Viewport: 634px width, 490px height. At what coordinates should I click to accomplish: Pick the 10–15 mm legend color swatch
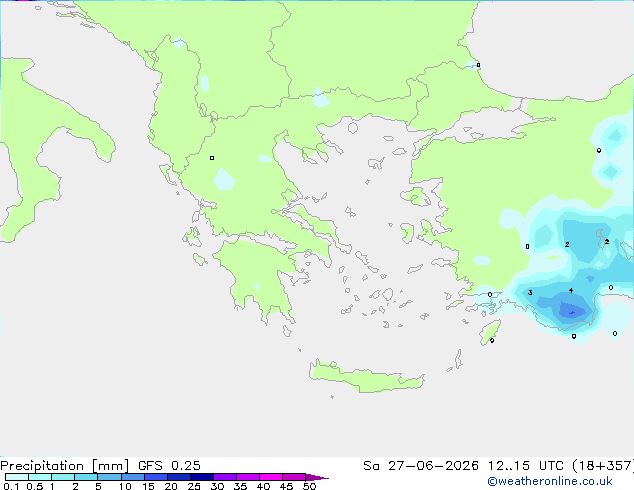(x=132, y=477)
